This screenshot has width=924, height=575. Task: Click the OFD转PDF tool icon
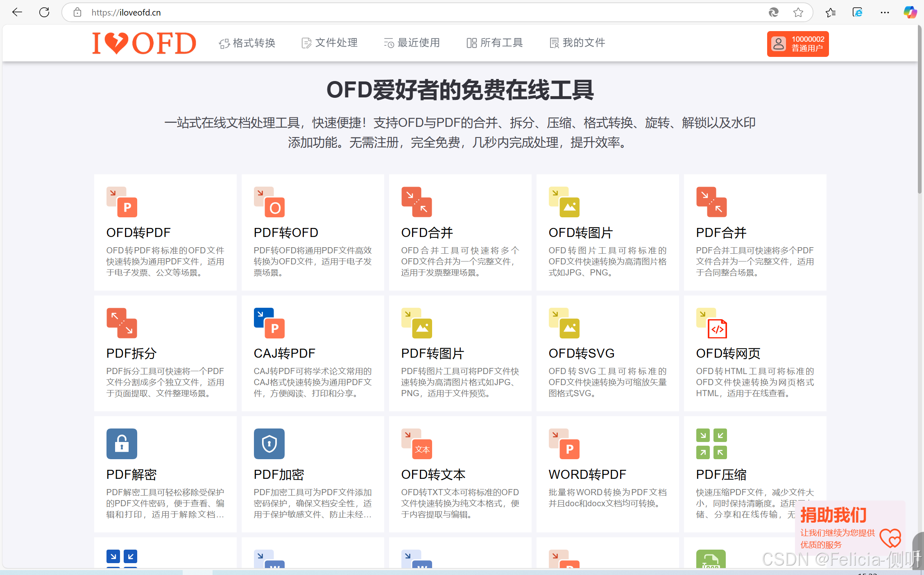click(x=122, y=202)
